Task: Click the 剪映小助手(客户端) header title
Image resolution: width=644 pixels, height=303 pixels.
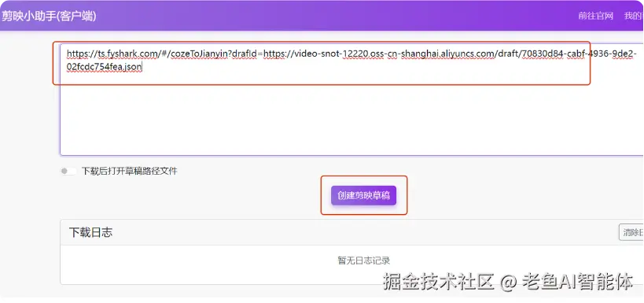Action: coord(49,16)
